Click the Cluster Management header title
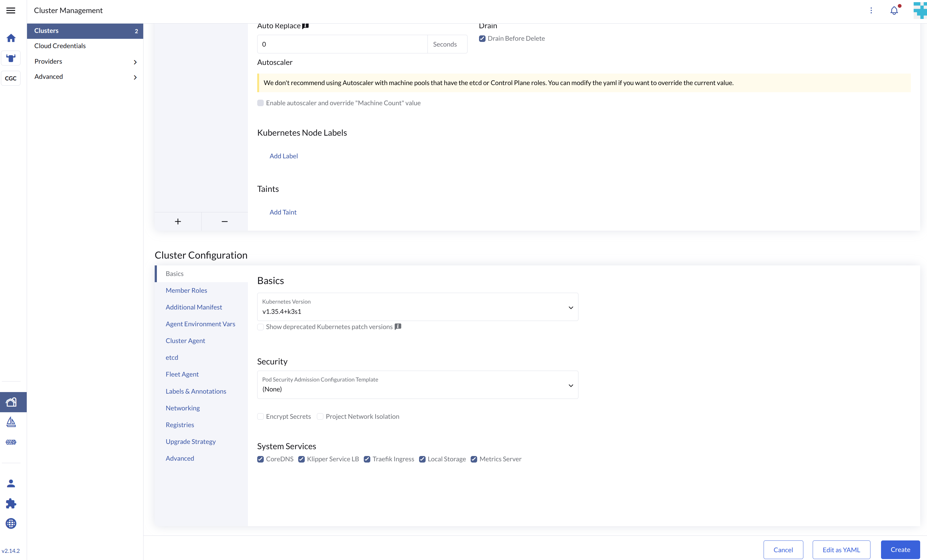 click(x=68, y=11)
